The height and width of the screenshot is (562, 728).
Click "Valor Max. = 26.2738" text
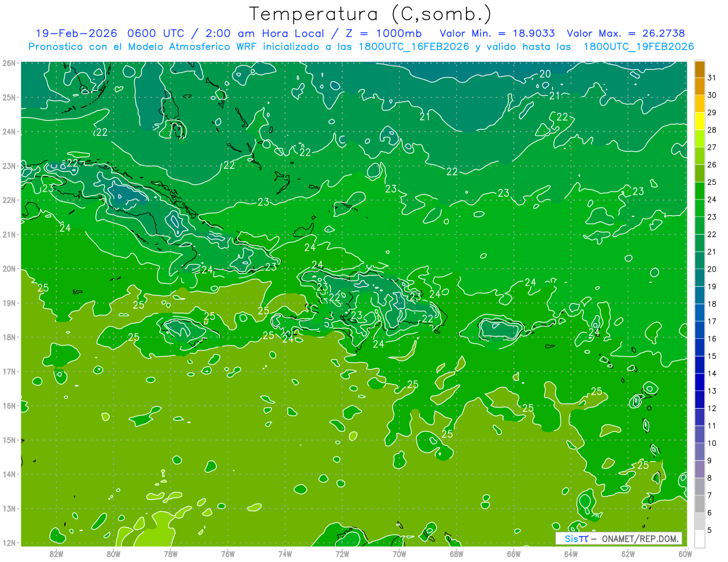627,33
